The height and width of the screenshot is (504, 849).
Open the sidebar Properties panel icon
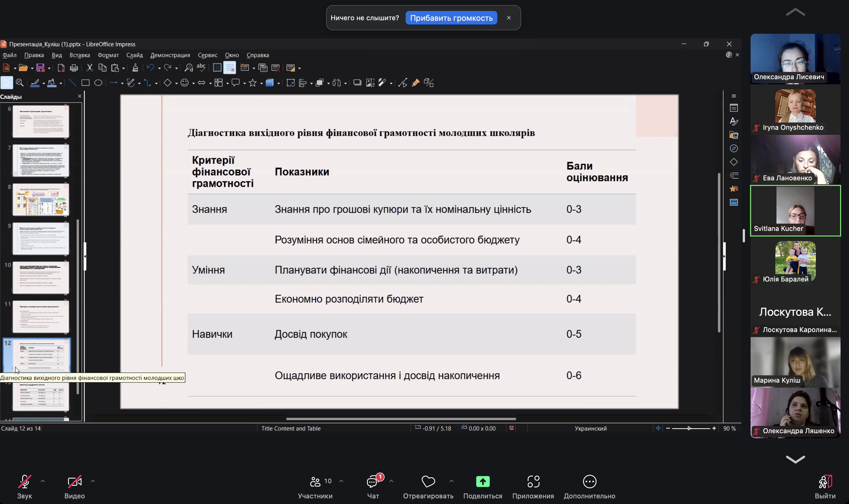[734, 108]
